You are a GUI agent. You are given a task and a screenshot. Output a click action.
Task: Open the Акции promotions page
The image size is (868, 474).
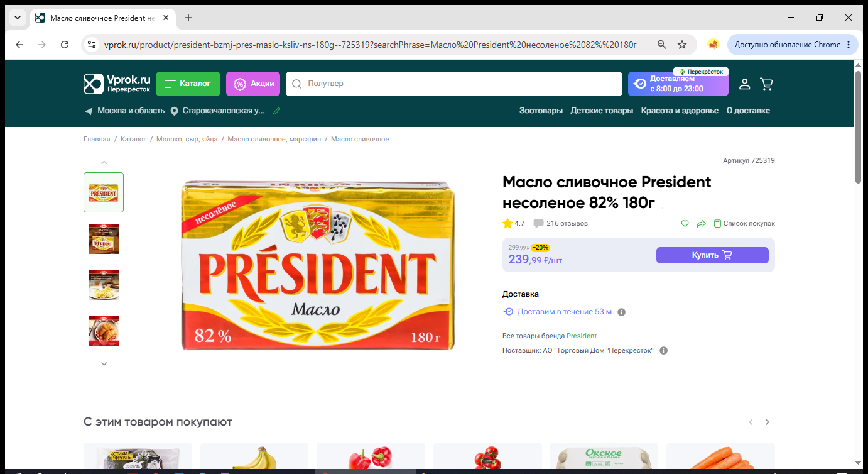click(x=253, y=84)
